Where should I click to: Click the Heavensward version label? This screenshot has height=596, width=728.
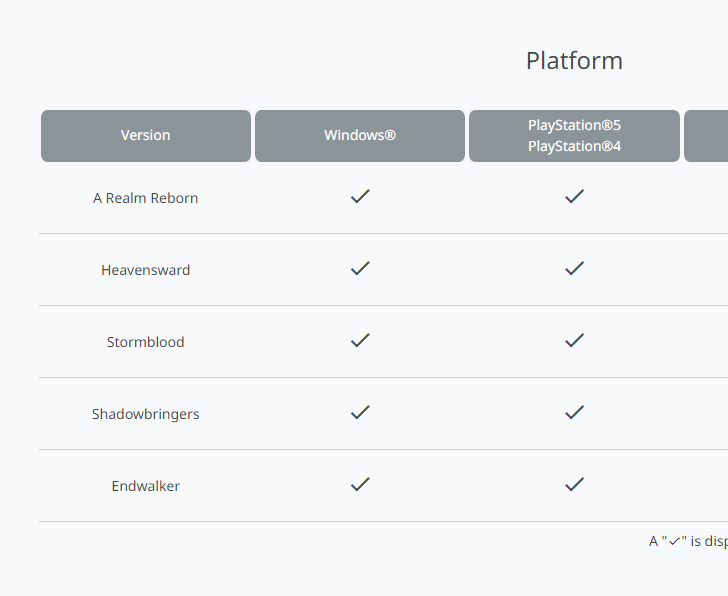145,270
